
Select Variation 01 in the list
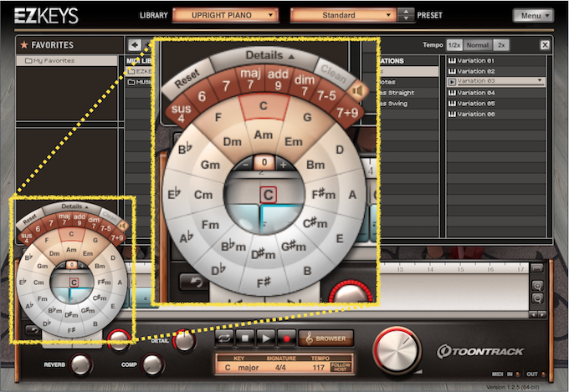(496, 60)
